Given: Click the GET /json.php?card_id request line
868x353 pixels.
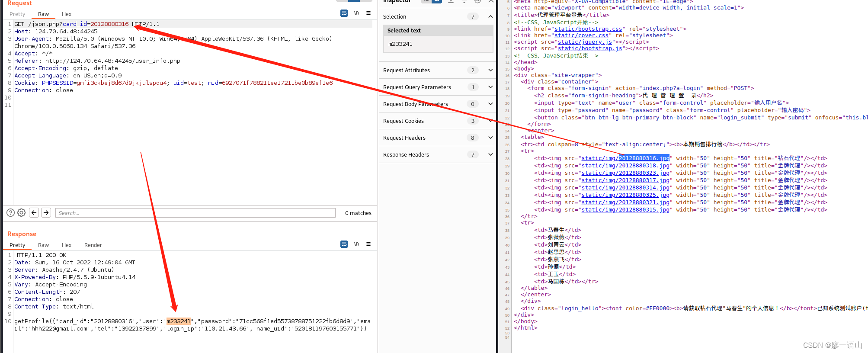Looking at the screenshot, I should point(87,24).
